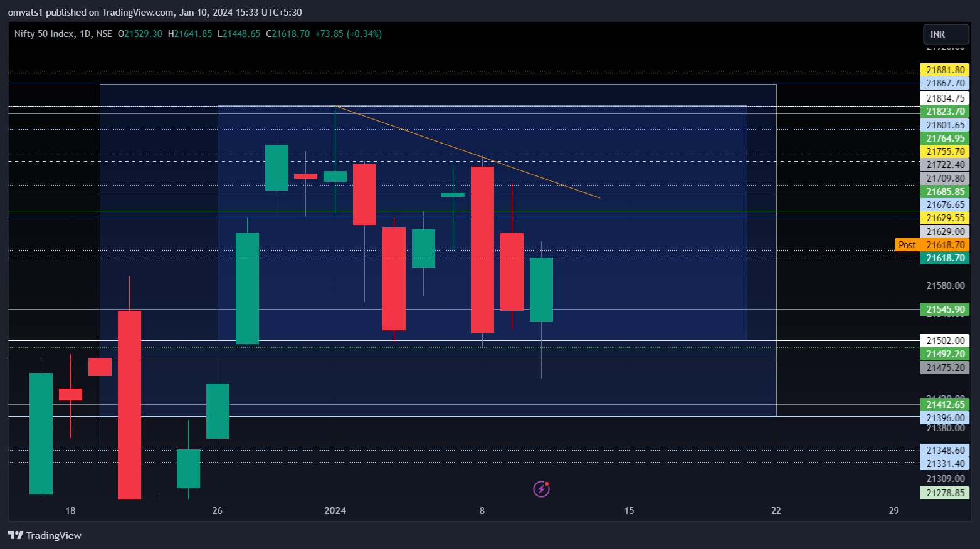Click the green 21823.70 price label

tap(945, 112)
